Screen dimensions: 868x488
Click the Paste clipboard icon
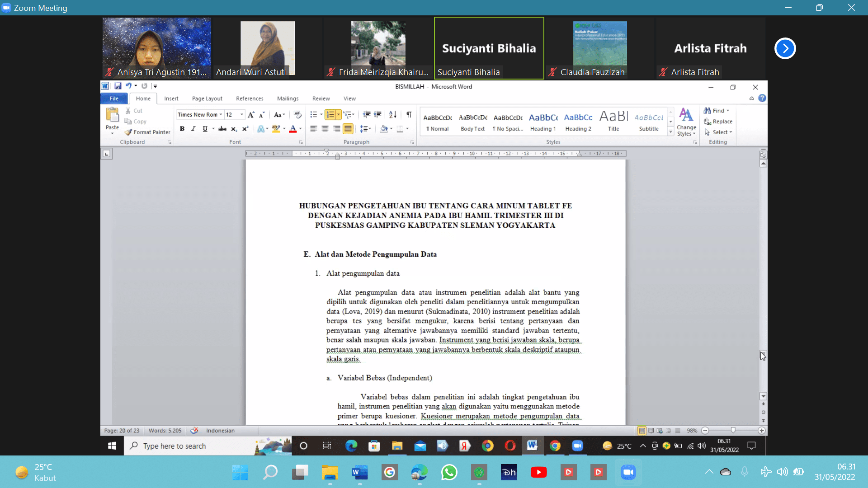[112, 115]
